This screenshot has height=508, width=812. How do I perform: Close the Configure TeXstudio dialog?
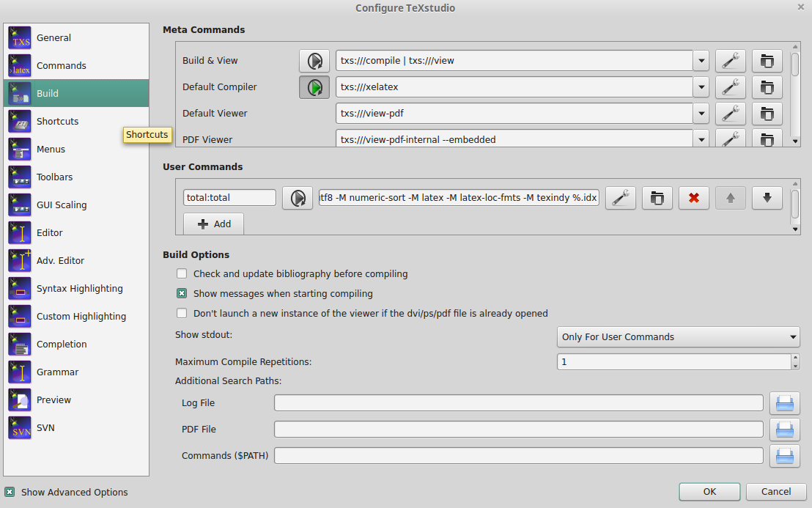[x=800, y=7]
